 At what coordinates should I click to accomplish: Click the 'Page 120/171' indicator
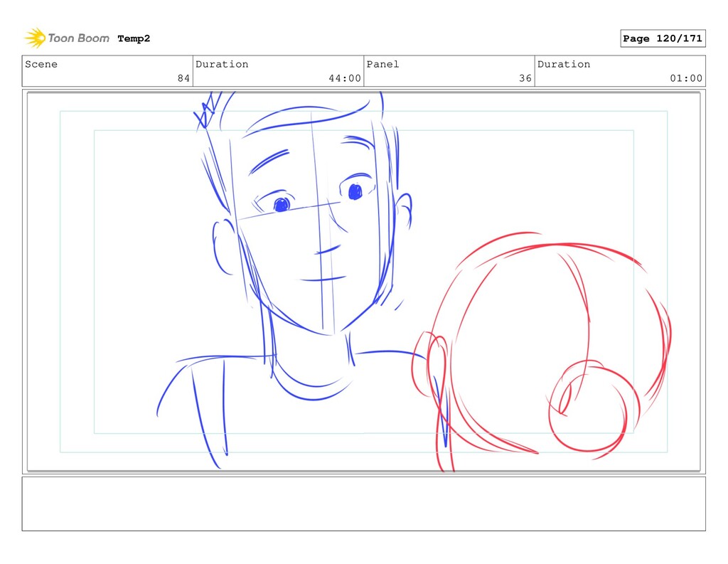[x=663, y=38]
